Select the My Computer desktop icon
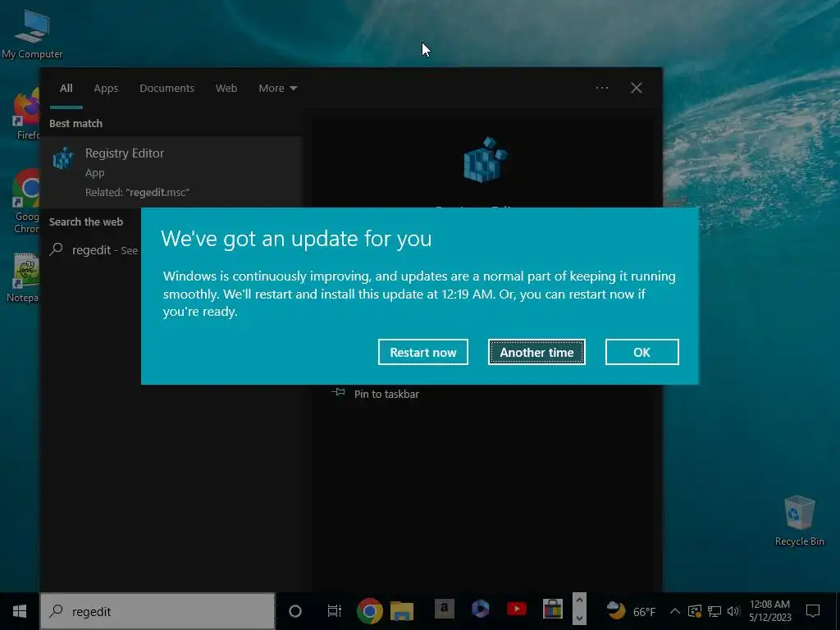 click(x=32, y=34)
